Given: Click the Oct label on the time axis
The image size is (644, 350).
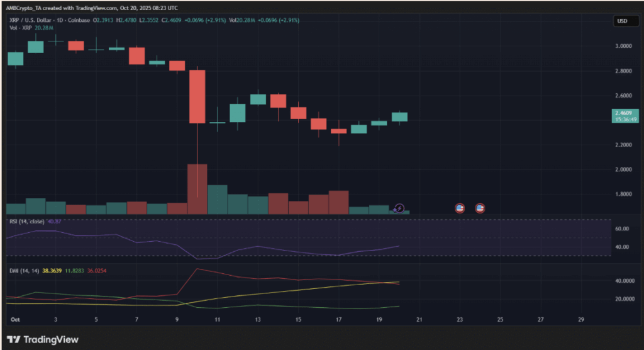Looking at the screenshot, I should [x=15, y=320].
